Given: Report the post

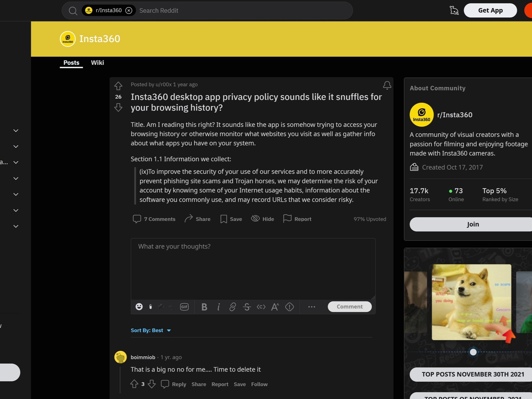Looking at the screenshot, I should [x=297, y=219].
